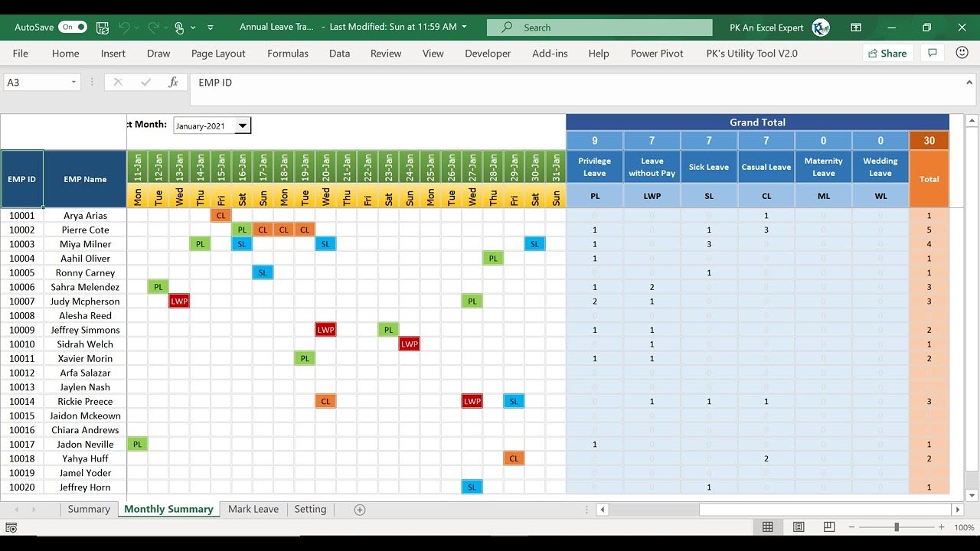Open the Power Pivot tab

click(657, 54)
